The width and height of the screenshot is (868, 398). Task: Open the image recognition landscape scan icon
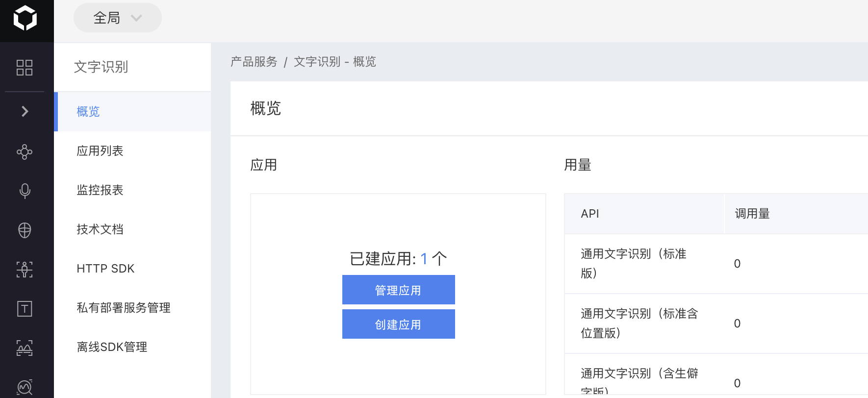[25, 348]
